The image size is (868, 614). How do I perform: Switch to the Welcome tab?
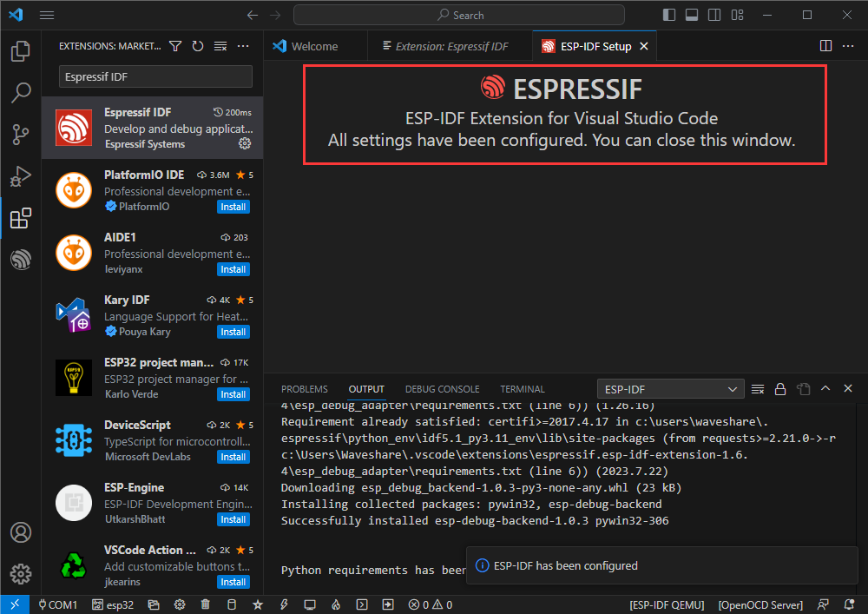point(315,46)
